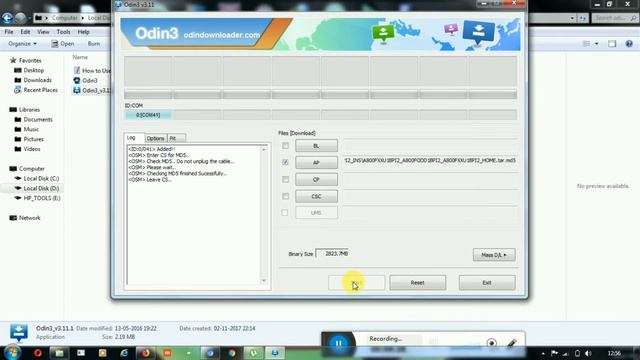This screenshot has height=360, width=640.
Task: Select the Odin3_v3.11 application file
Action: tap(92, 90)
